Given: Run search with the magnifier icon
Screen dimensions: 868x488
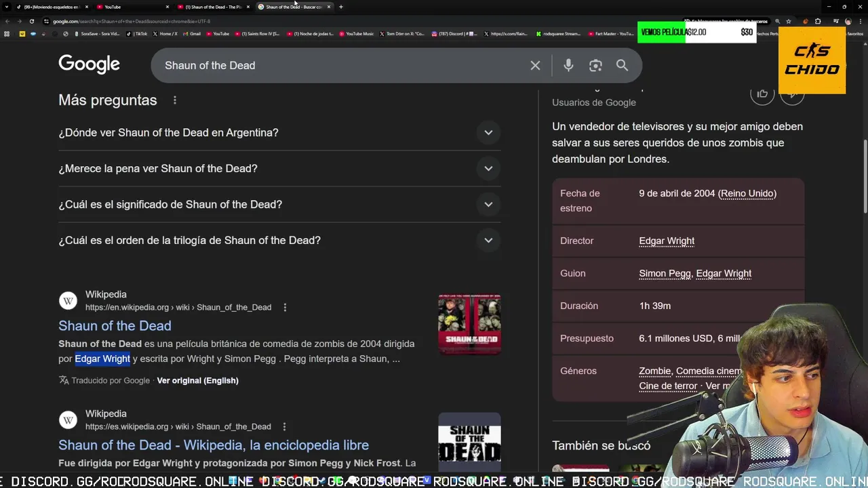Looking at the screenshot, I should pyautogui.click(x=622, y=65).
